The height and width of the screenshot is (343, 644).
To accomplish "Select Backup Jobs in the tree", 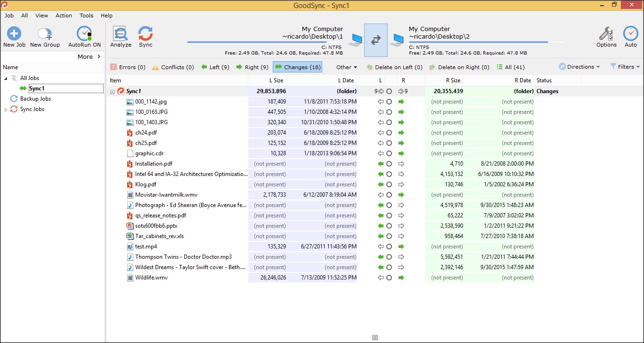I will (x=35, y=99).
